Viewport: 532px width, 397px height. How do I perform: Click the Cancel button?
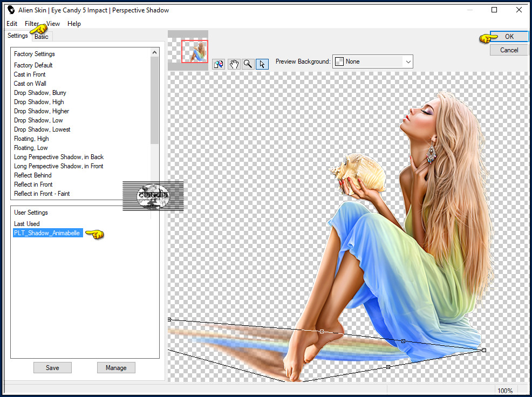pyautogui.click(x=509, y=50)
